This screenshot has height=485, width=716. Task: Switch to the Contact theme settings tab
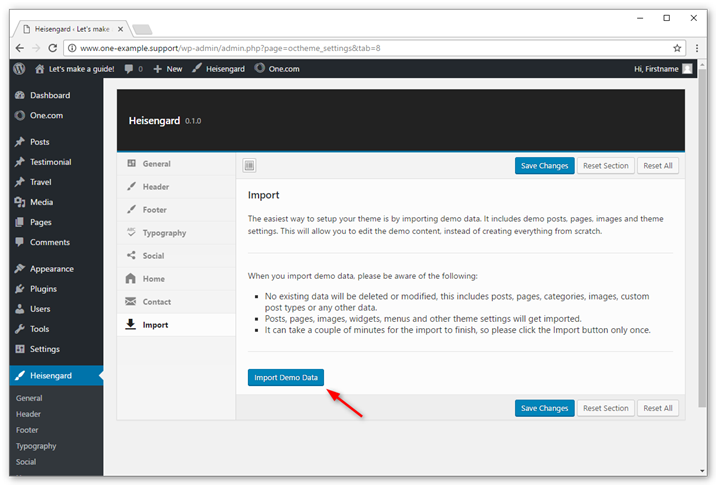(x=176, y=302)
